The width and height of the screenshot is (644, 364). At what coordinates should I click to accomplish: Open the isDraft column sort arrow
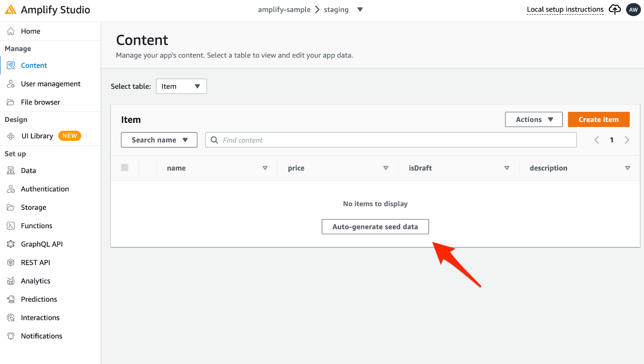[507, 168]
